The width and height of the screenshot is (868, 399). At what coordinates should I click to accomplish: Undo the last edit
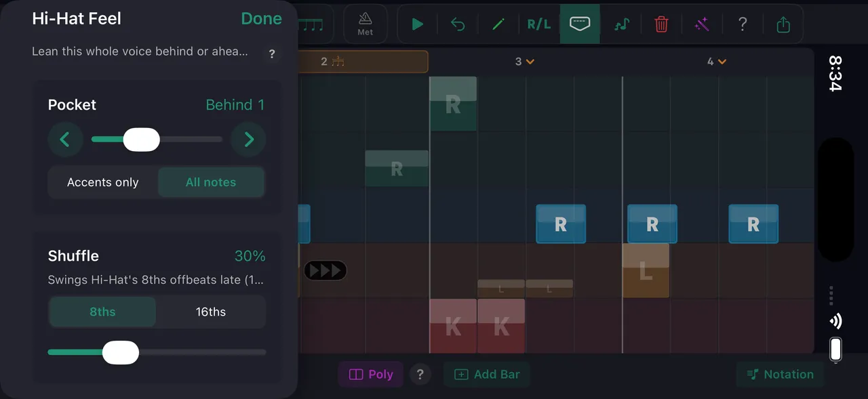tap(458, 24)
